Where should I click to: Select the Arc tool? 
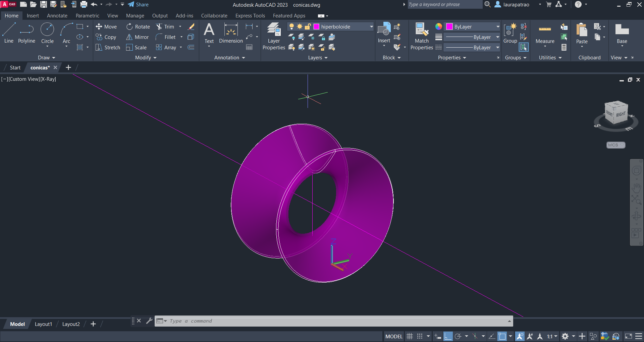pos(66,33)
